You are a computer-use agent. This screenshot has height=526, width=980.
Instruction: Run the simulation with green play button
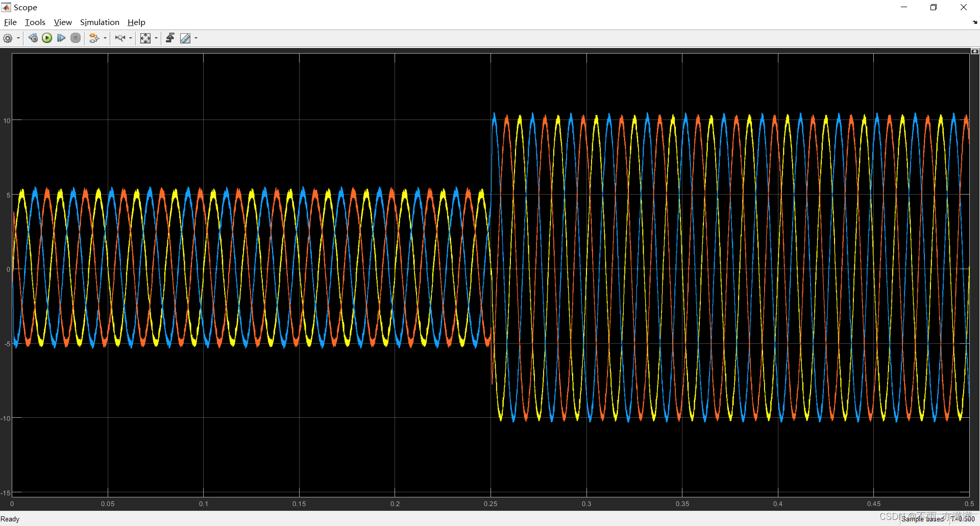(47, 38)
